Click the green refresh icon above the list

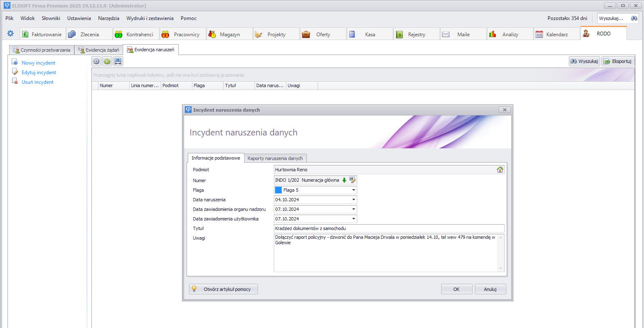[107, 61]
